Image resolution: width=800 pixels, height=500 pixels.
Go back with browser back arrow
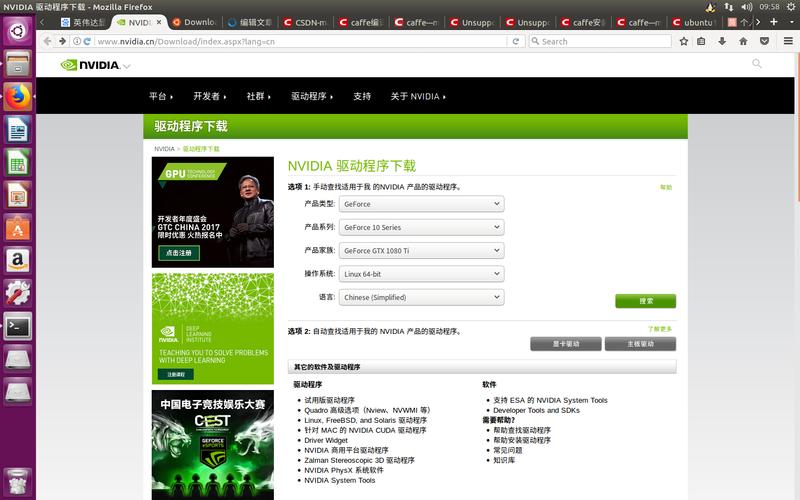[47, 41]
